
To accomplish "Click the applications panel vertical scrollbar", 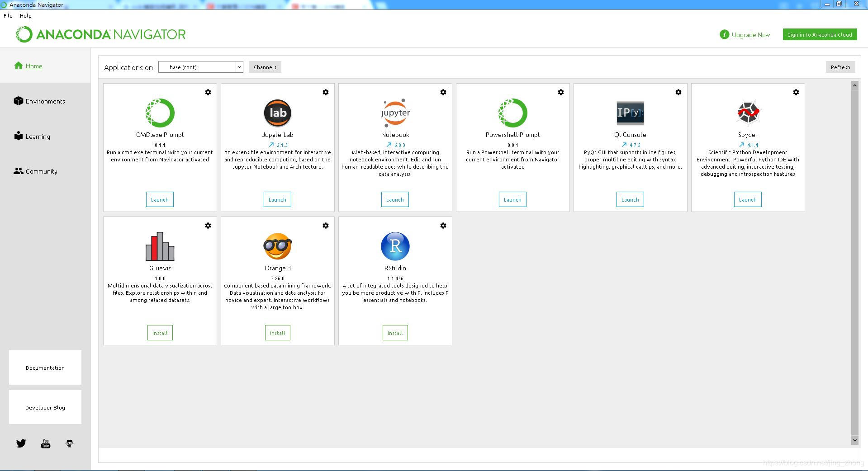I will [x=855, y=262].
